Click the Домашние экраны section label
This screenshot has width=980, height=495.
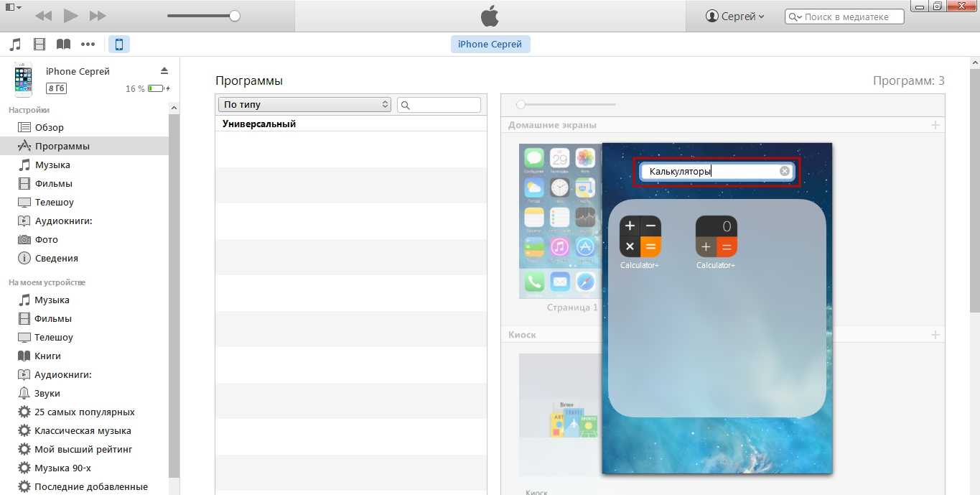[552, 125]
